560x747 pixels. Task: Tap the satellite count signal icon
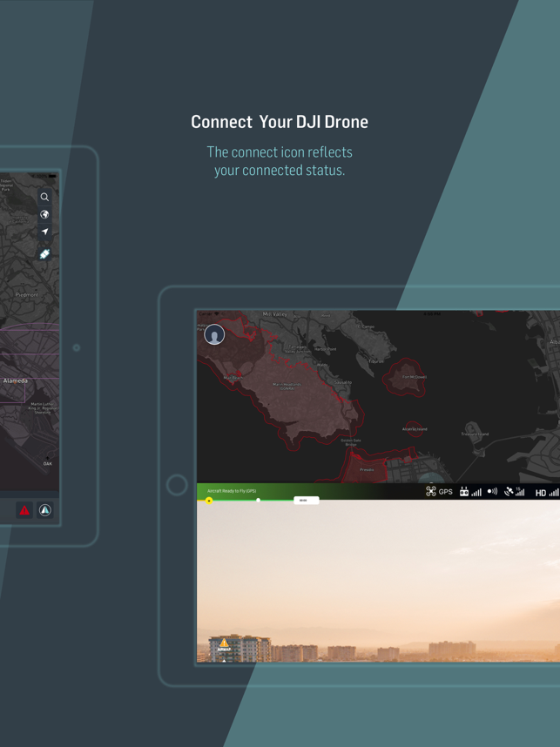(x=514, y=491)
